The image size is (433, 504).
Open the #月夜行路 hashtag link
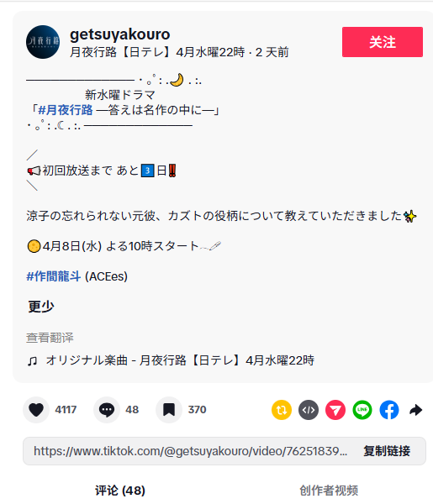pos(66,110)
